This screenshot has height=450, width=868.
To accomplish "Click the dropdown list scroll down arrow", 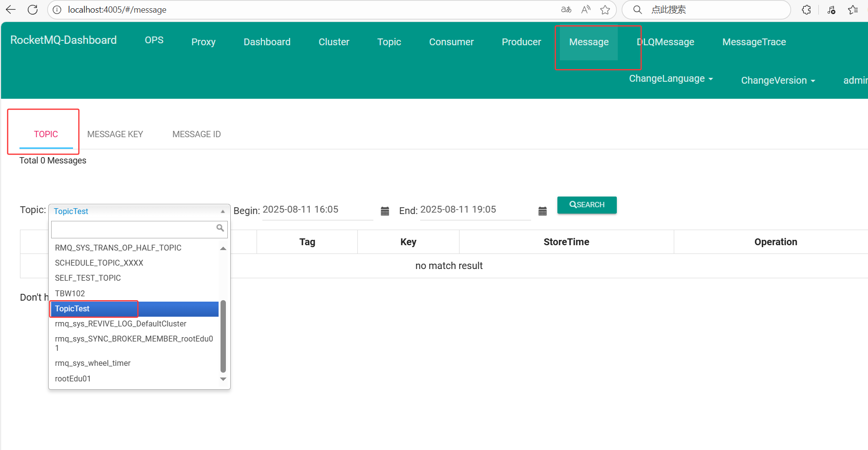I will (223, 379).
